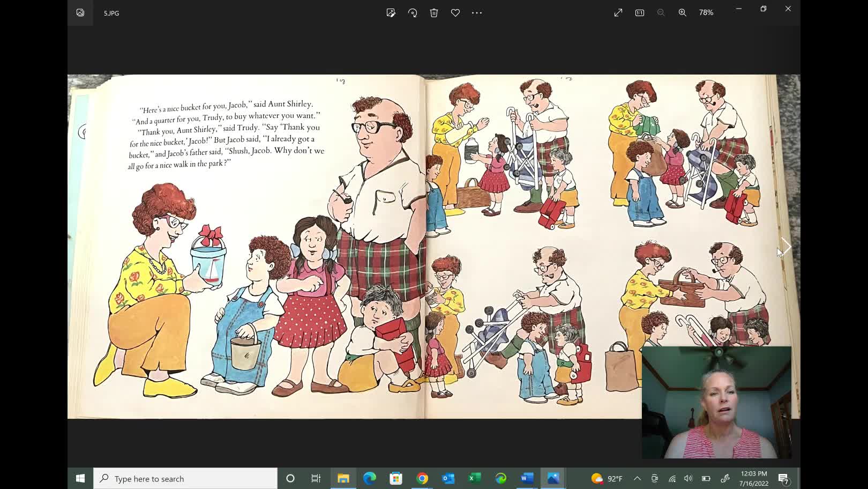Minimize the Photos window

click(739, 9)
